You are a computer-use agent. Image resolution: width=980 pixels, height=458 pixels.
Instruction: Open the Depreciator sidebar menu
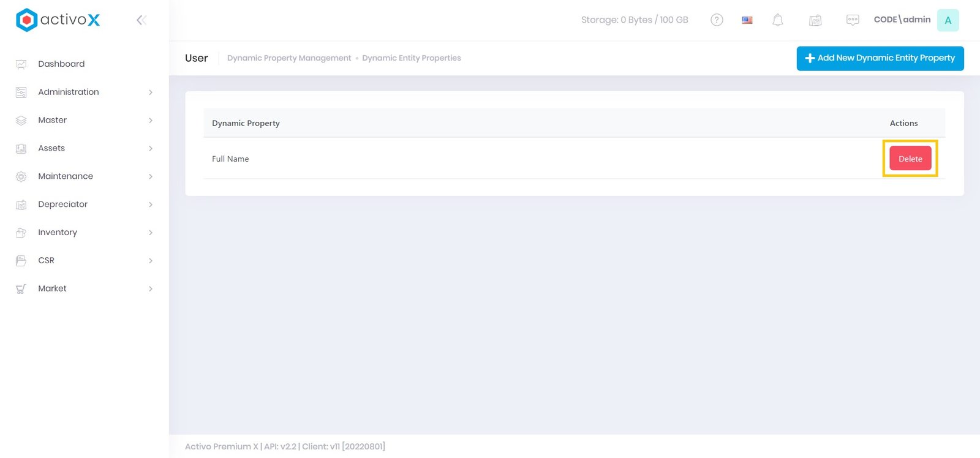[62, 205]
